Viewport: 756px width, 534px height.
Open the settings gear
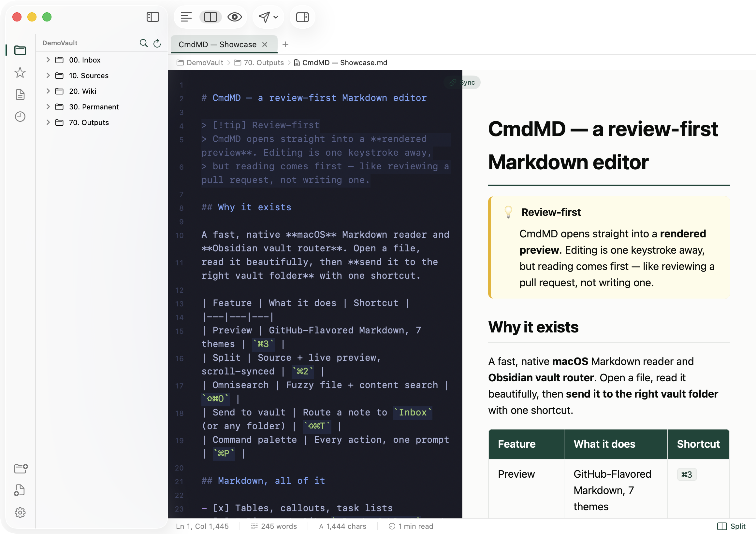(20, 512)
